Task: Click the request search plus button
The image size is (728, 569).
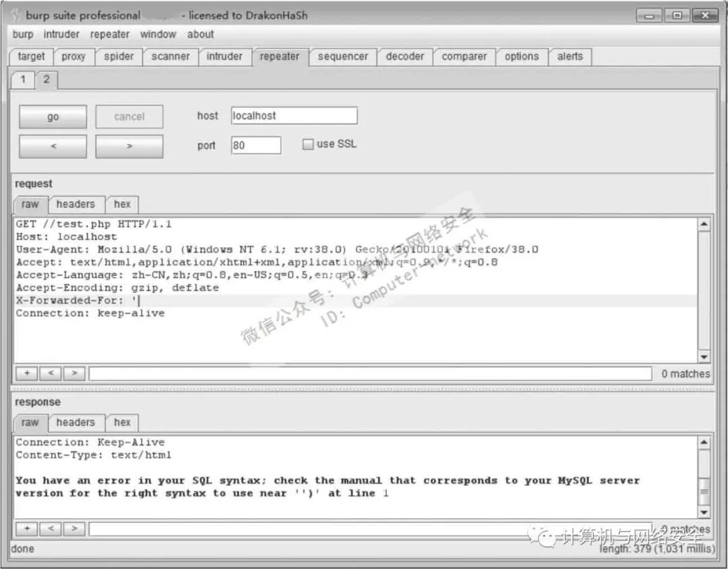Action: tap(27, 373)
